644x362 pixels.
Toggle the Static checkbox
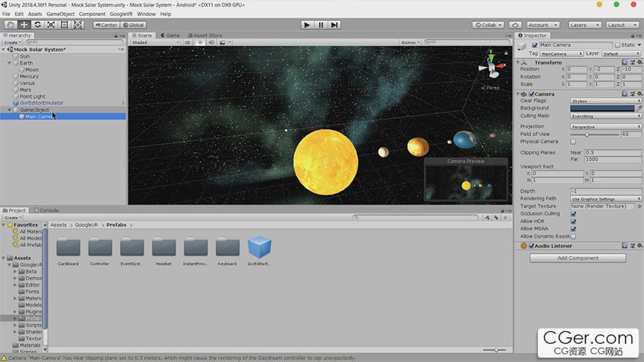618,45
